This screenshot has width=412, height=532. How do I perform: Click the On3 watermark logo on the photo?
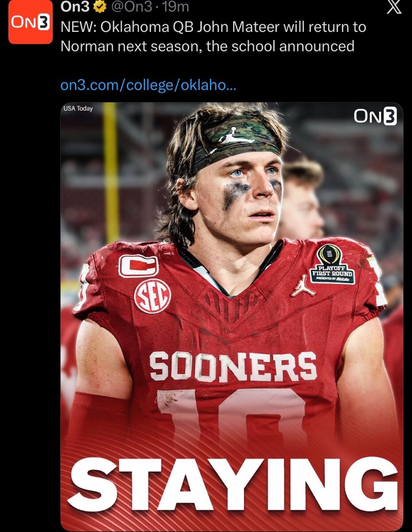[x=375, y=117]
